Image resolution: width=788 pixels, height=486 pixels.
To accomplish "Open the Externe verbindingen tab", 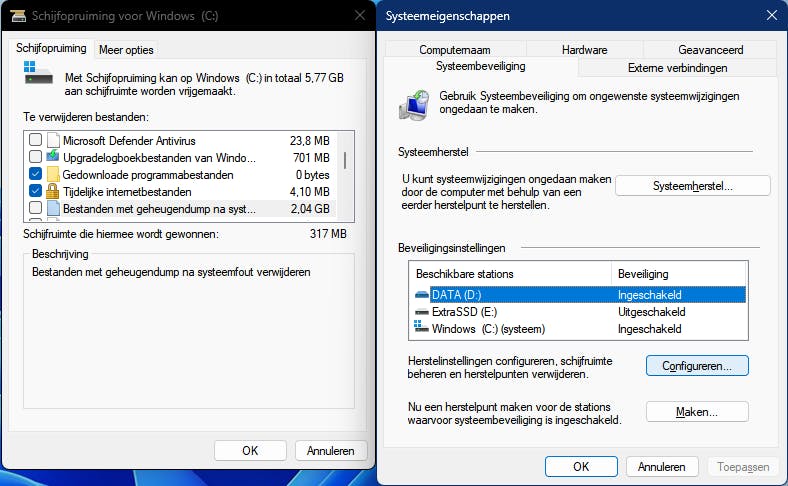I will [677, 68].
